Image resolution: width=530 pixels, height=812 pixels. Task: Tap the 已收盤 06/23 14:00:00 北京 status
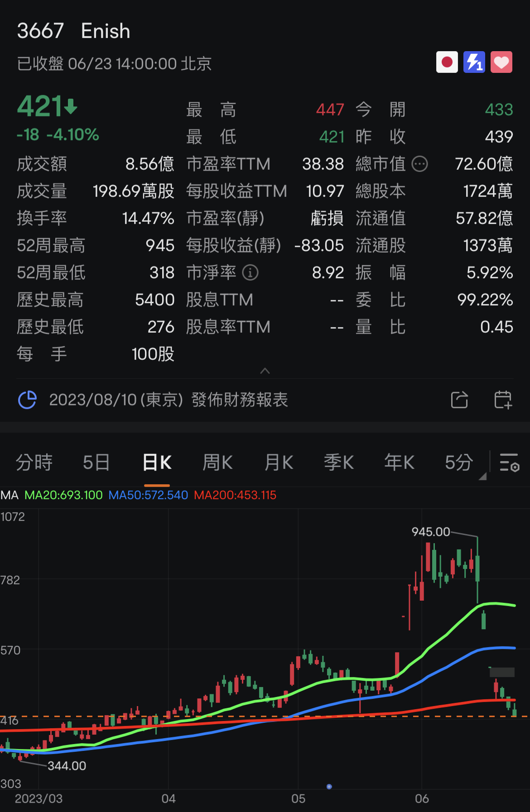pyautogui.click(x=114, y=64)
